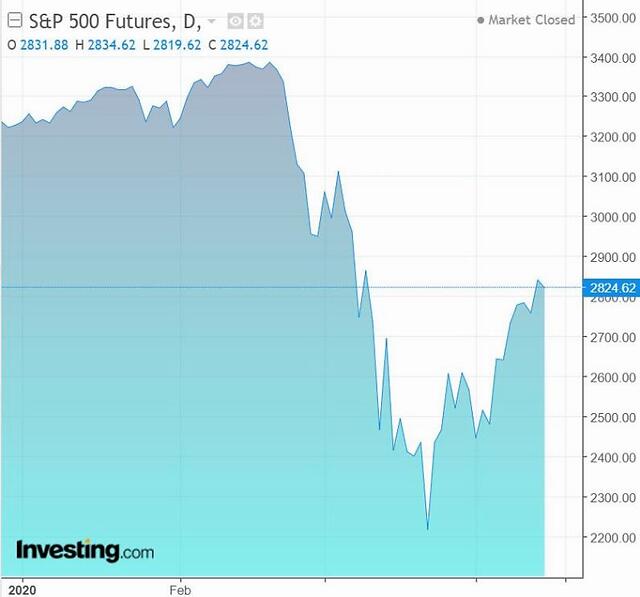Click the Feb date axis label
640x597 pixels.
(180, 590)
